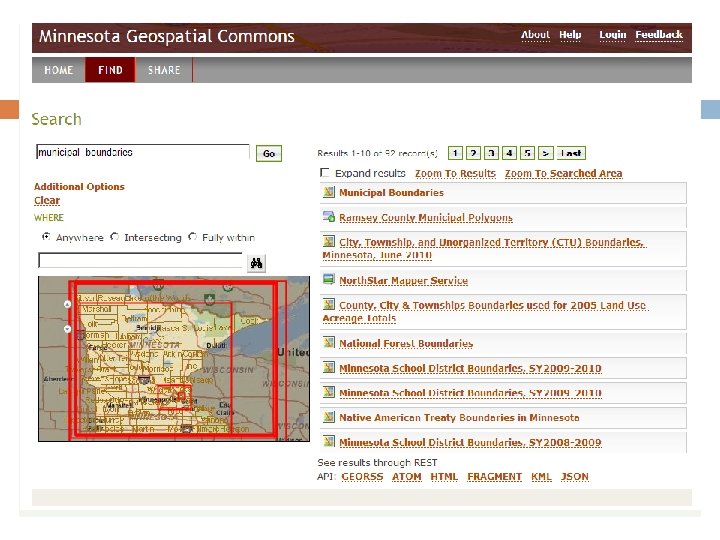Image resolution: width=720 pixels, height=540 pixels.
Task: Click the Zoom To Results link
Action: tap(455, 174)
